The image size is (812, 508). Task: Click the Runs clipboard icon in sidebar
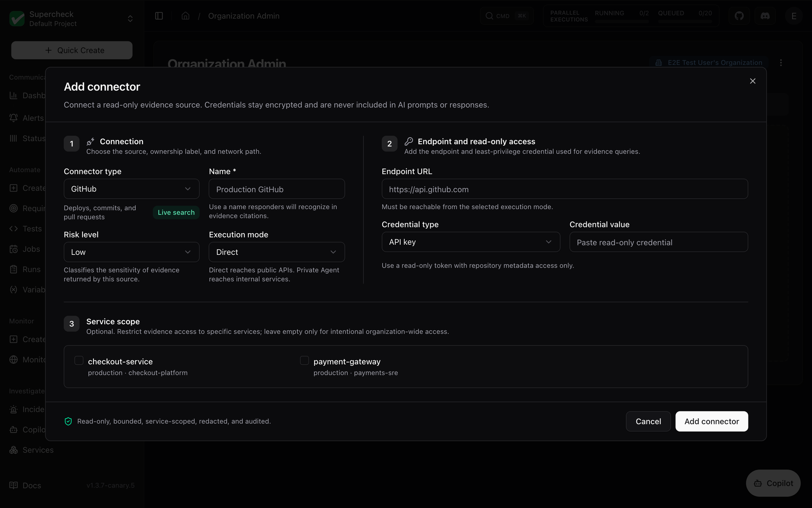click(x=14, y=269)
